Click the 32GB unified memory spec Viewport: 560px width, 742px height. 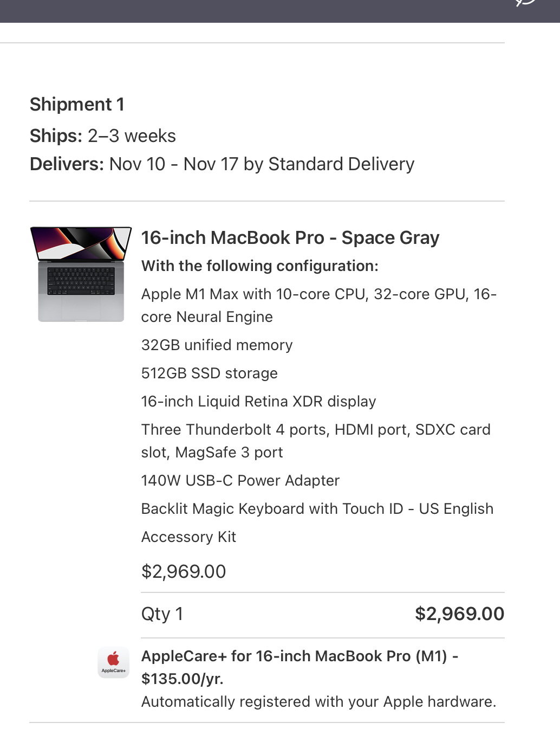coord(217,345)
